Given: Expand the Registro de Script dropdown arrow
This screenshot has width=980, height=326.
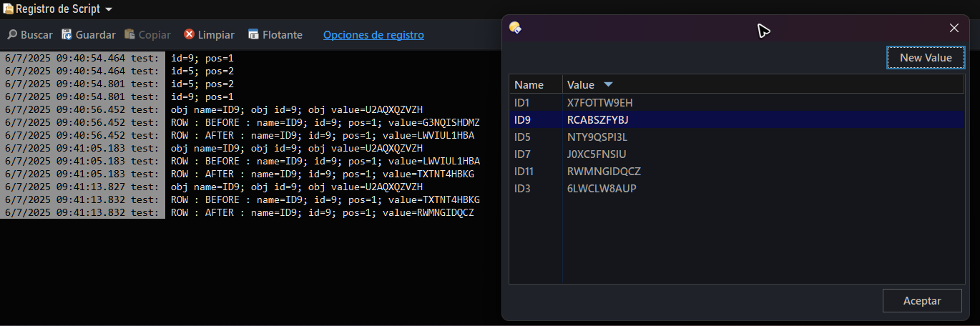Looking at the screenshot, I should [109, 10].
